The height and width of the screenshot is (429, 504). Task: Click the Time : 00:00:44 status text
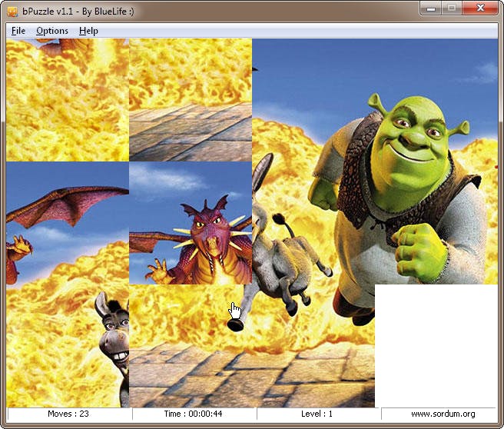pos(193,414)
